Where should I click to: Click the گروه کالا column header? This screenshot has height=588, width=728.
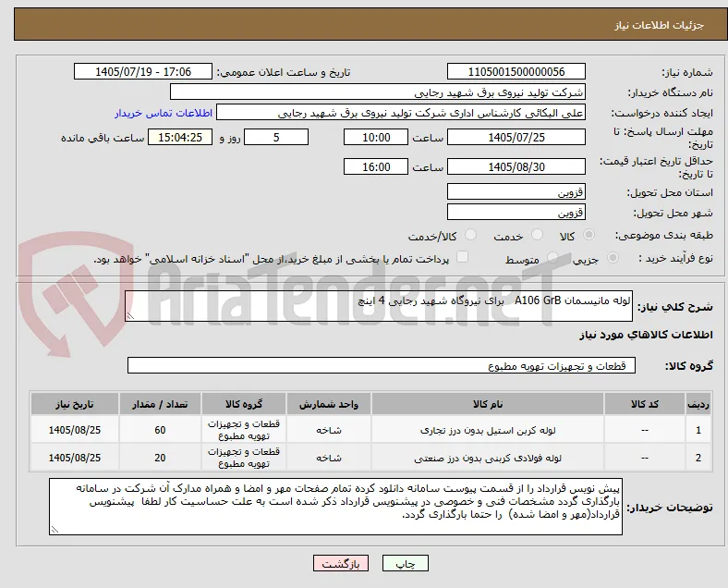244,404
